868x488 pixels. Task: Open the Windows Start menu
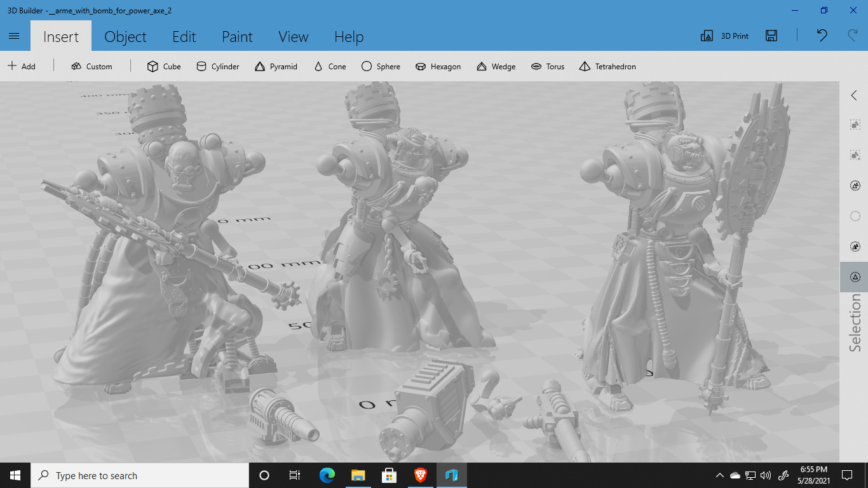[15, 475]
